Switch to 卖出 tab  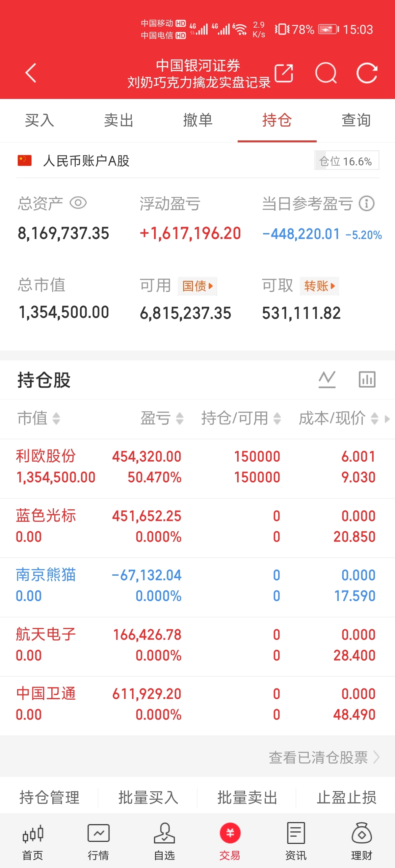click(x=119, y=120)
